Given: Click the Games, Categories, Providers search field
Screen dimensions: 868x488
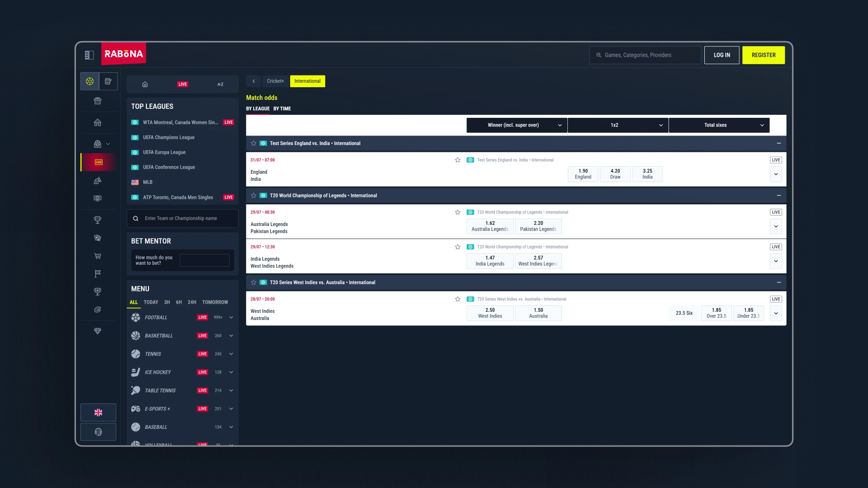Looking at the screenshot, I should pos(645,55).
